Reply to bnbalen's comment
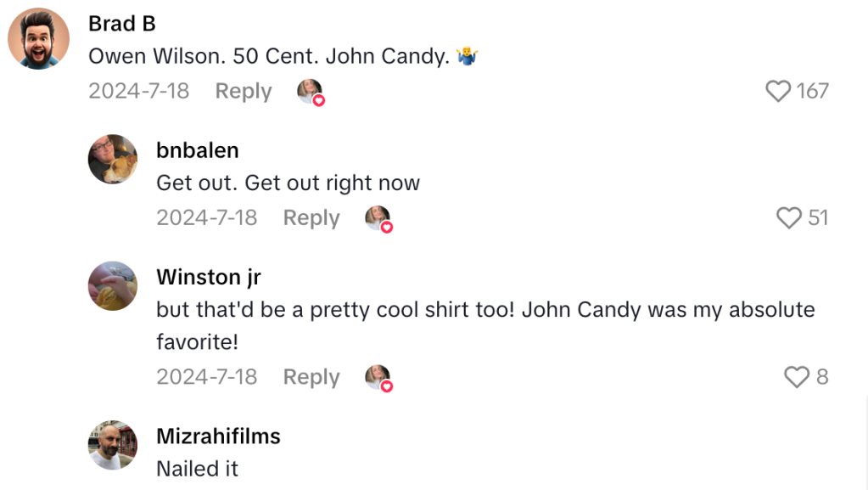The width and height of the screenshot is (868, 490). pyautogui.click(x=311, y=217)
